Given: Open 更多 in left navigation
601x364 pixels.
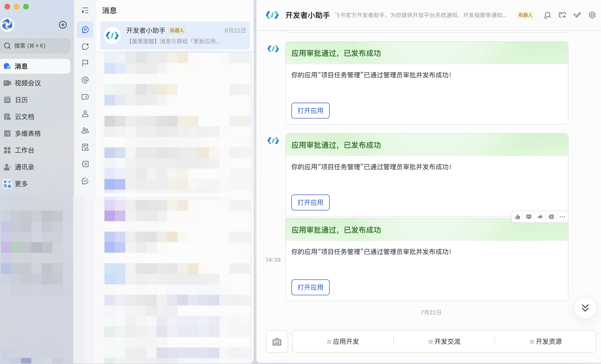Looking at the screenshot, I should (x=35, y=184).
